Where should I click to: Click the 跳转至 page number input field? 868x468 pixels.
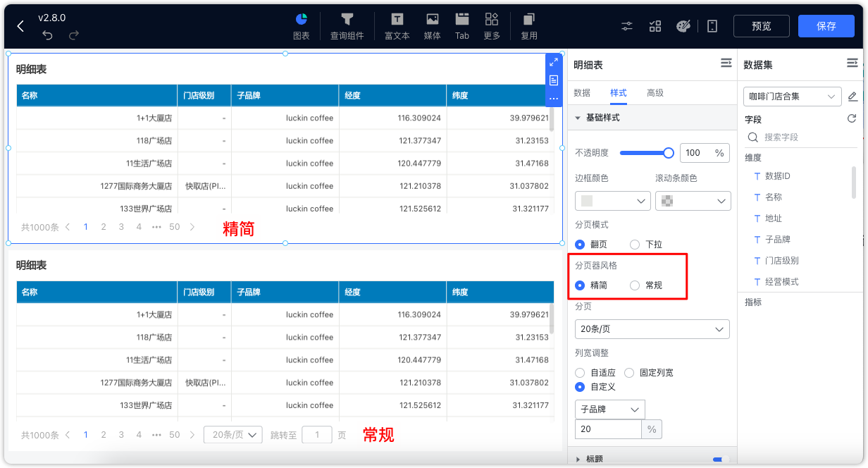317,435
